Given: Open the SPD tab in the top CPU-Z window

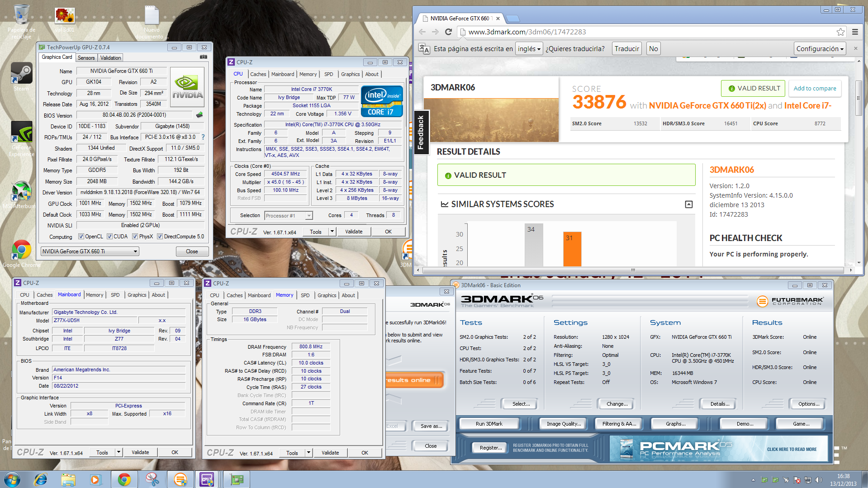Looking at the screenshot, I should 328,74.
